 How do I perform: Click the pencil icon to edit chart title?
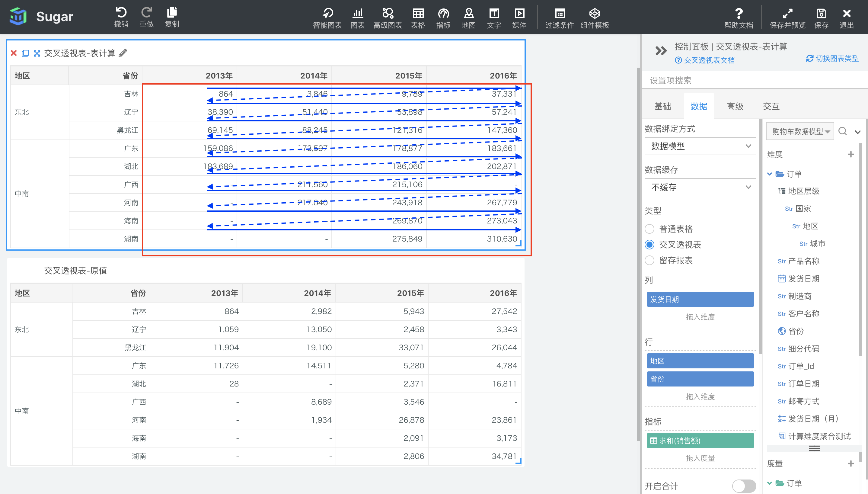click(x=123, y=53)
